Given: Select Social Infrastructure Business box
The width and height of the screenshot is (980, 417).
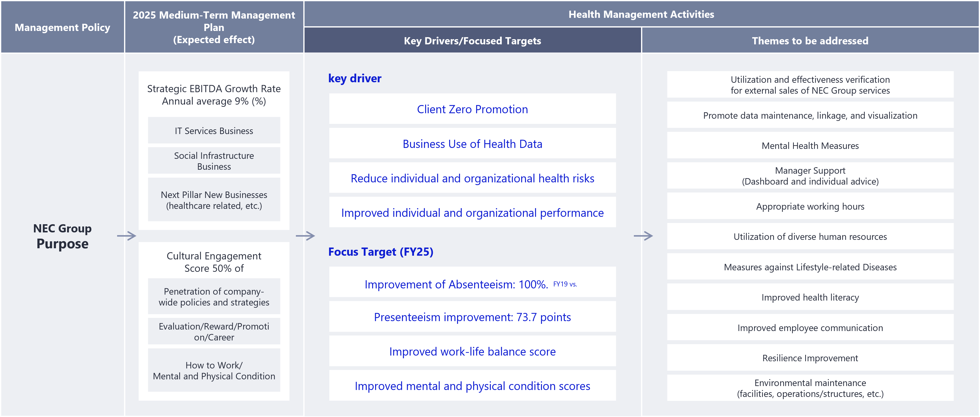Looking at the screenshot, I should pyautogui.click(x=214, y=161).
